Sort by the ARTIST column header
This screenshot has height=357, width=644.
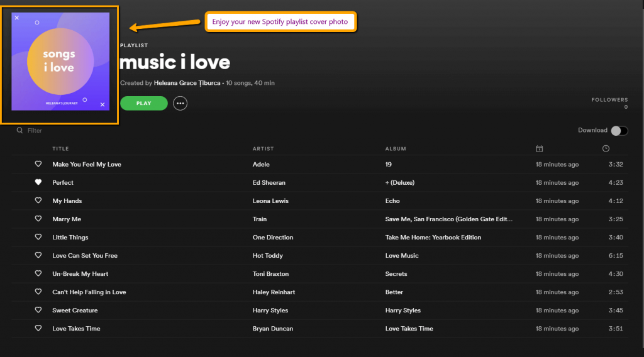pos(264,148)
